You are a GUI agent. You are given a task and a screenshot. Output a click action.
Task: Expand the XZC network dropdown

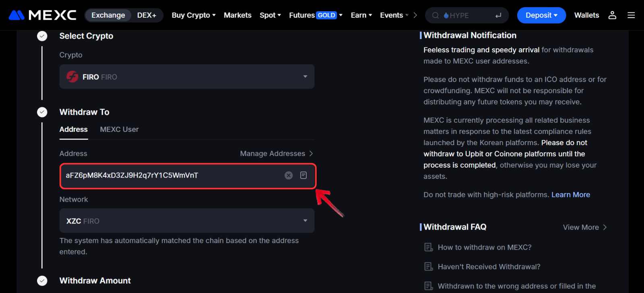click(305, 221)
